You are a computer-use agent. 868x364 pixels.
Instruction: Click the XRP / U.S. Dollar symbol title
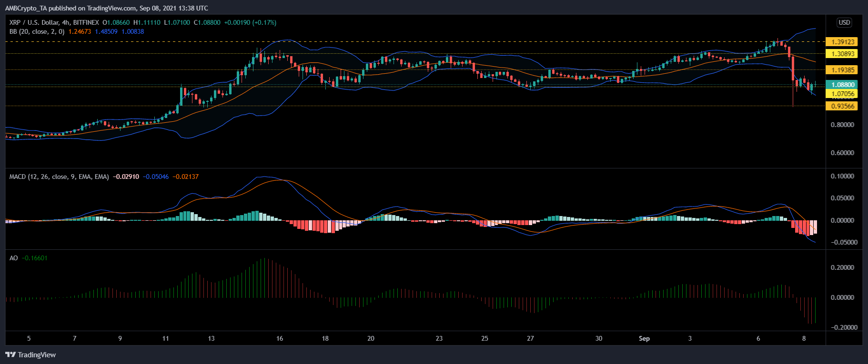pyautogui.click(x=54, y=22)
